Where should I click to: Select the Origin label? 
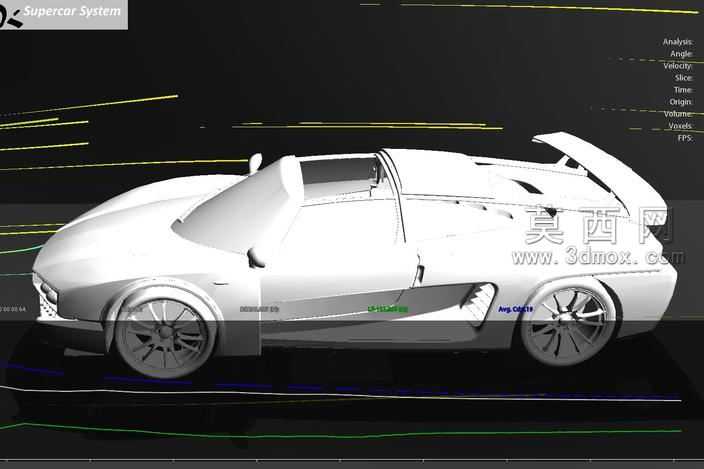pyautogui.click(x=681, y=102)
